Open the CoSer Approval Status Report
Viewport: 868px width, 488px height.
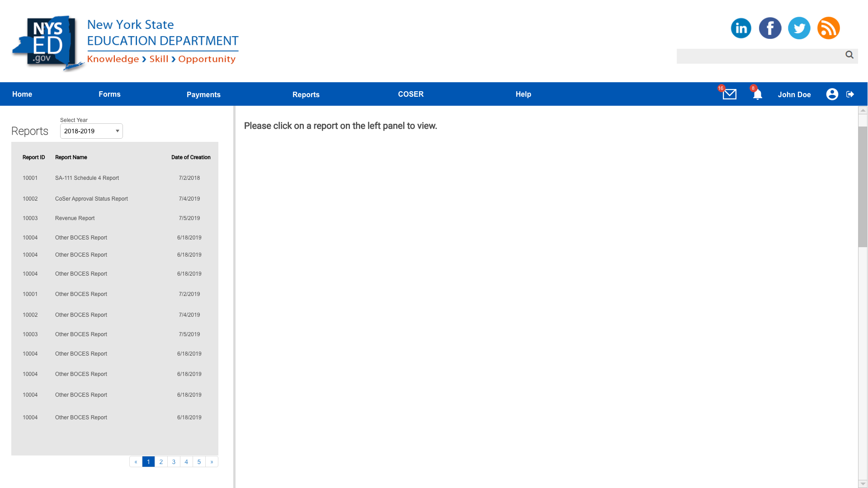91,199
